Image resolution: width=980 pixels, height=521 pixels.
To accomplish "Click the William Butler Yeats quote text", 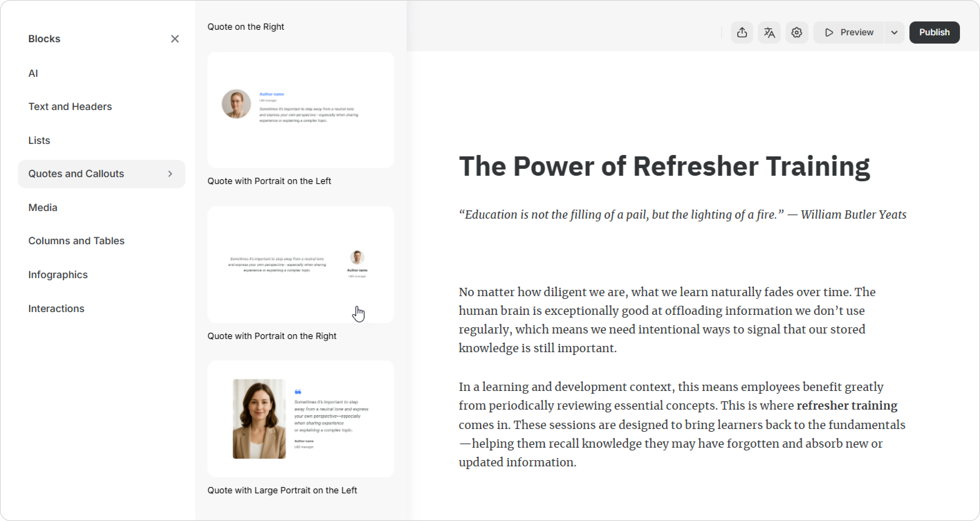I will coord(682,214).
